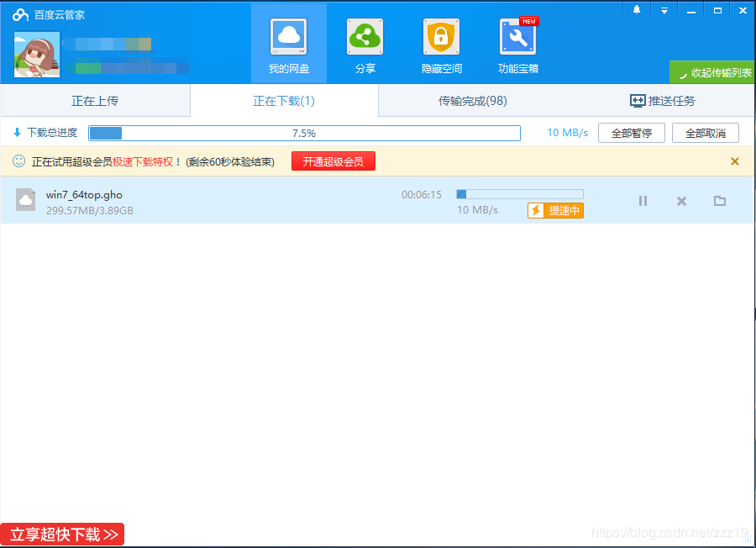Select win7_64top.gho file name
The width and height of the screenshot is (756, 548).
(x=84, y=195)
